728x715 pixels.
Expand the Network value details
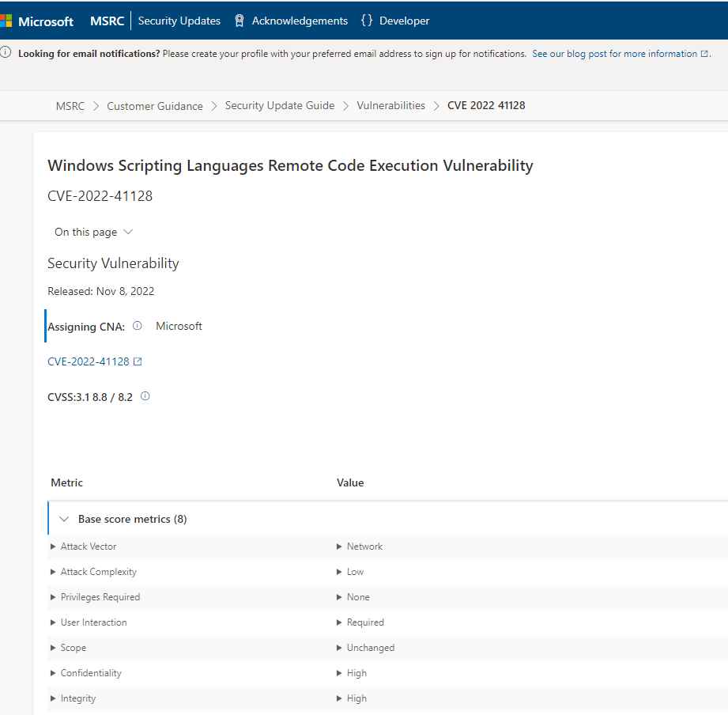point(339,547)
